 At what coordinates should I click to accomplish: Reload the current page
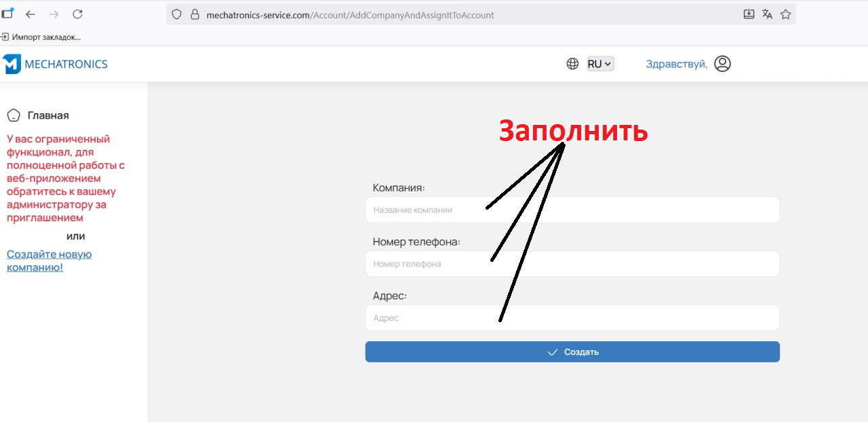coord(77,14)
